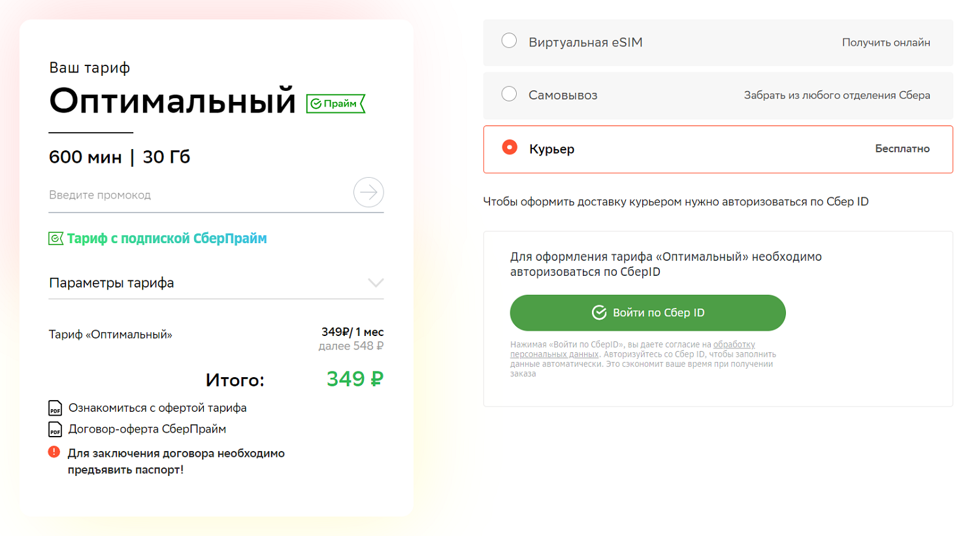Click the PDF icon for СберПрайм contract
Image resolution: width=980 pixels, height=536 pixels.
pos(56,429)
